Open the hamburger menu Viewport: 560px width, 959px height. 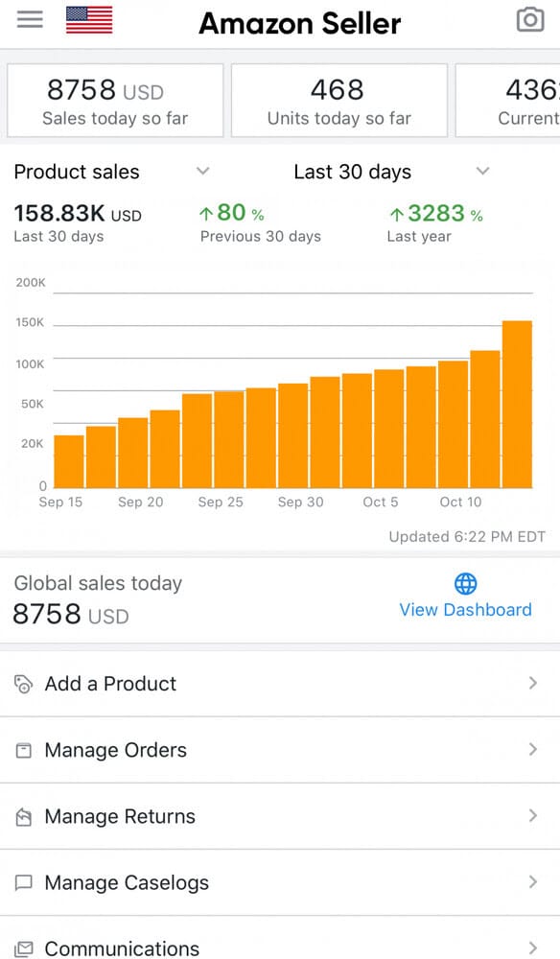click(30, 20)
